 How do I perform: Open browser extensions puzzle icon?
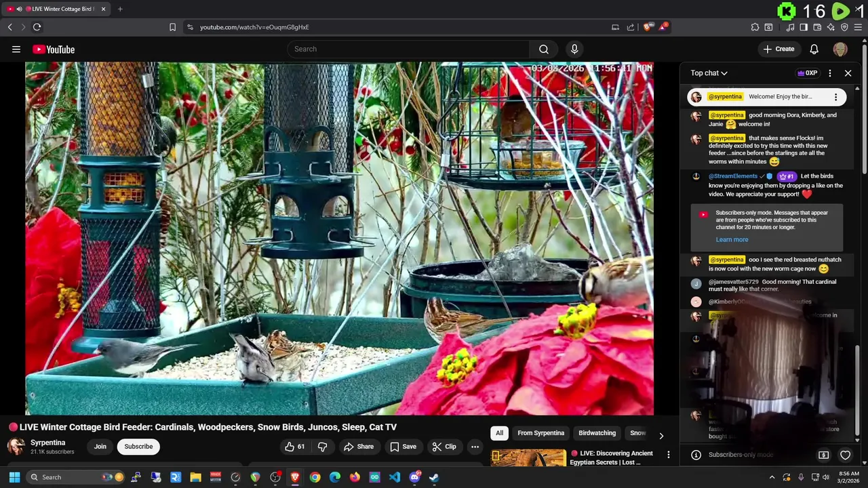click(755, 27)
